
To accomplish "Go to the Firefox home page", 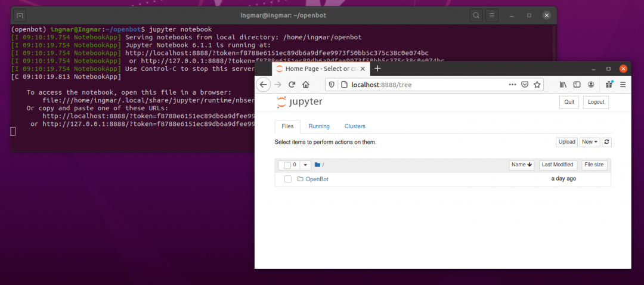I will (306, 85).
